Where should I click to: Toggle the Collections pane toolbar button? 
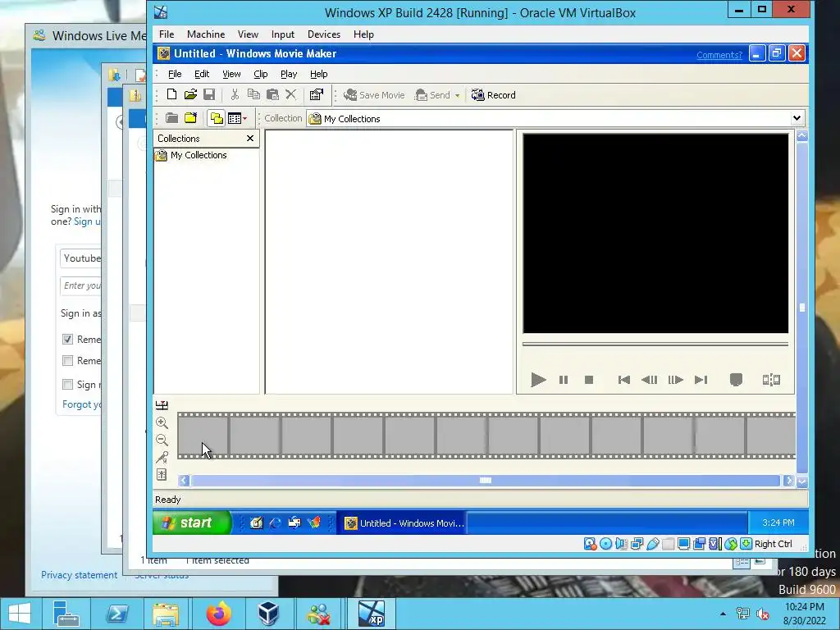217,118
